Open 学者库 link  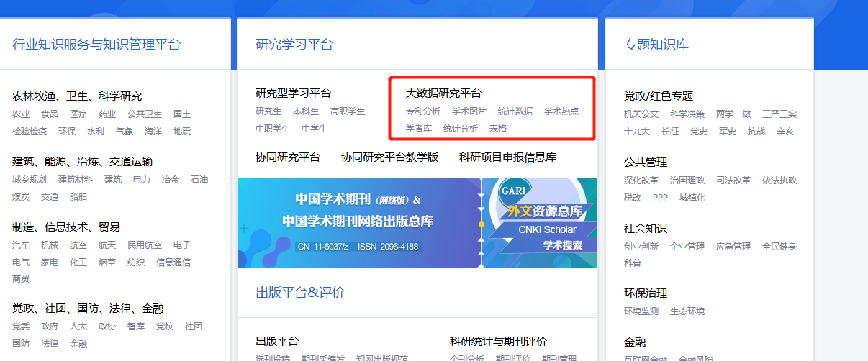[x=419, y=129]
